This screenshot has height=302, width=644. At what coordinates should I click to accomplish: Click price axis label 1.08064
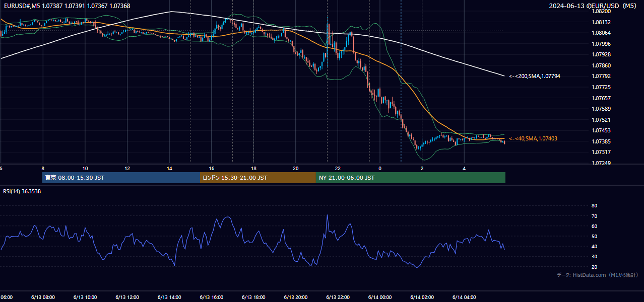coord(601,33)
